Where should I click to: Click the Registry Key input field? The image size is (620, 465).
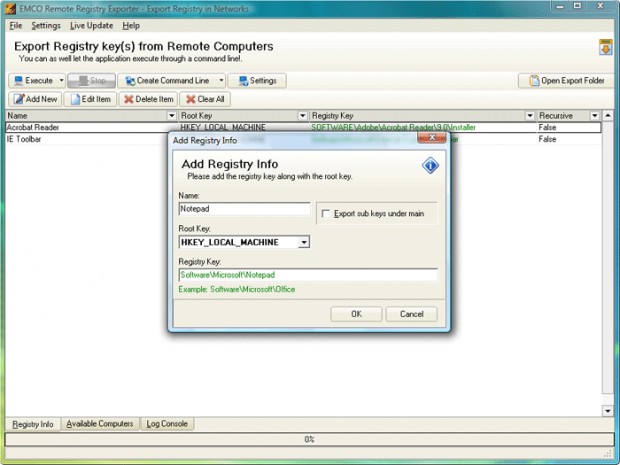308,275
